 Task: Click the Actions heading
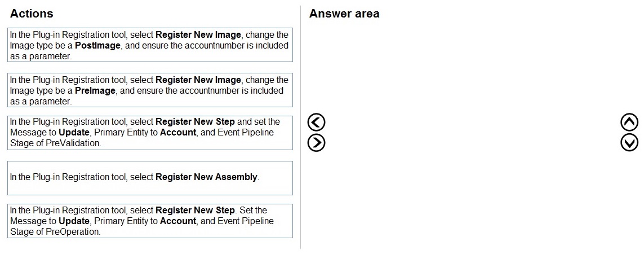point(32,14)
